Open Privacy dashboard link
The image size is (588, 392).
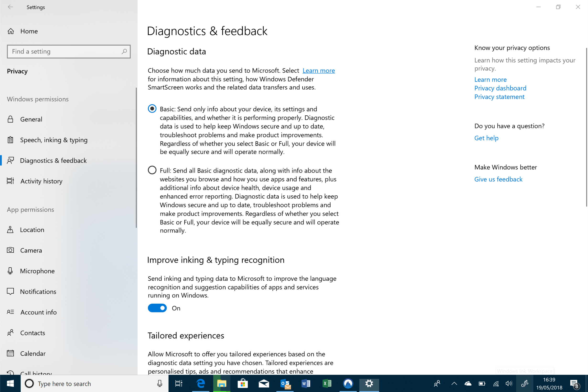(500, 88)
